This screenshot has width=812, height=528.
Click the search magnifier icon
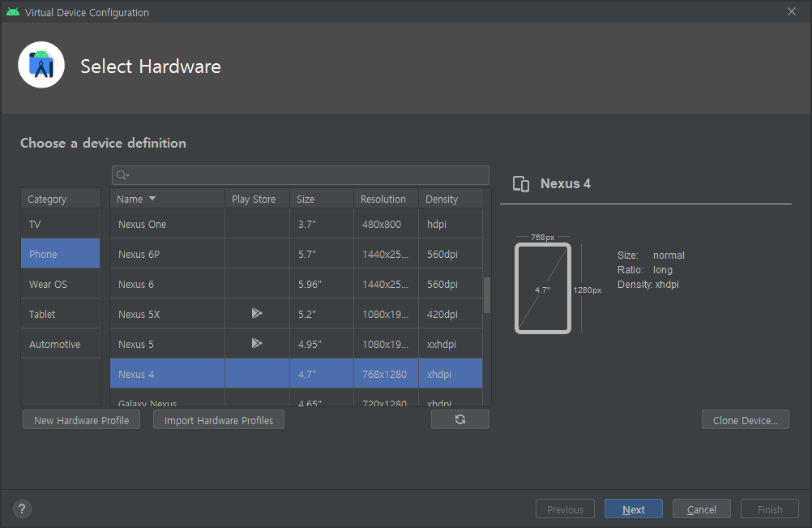[122, 175]
